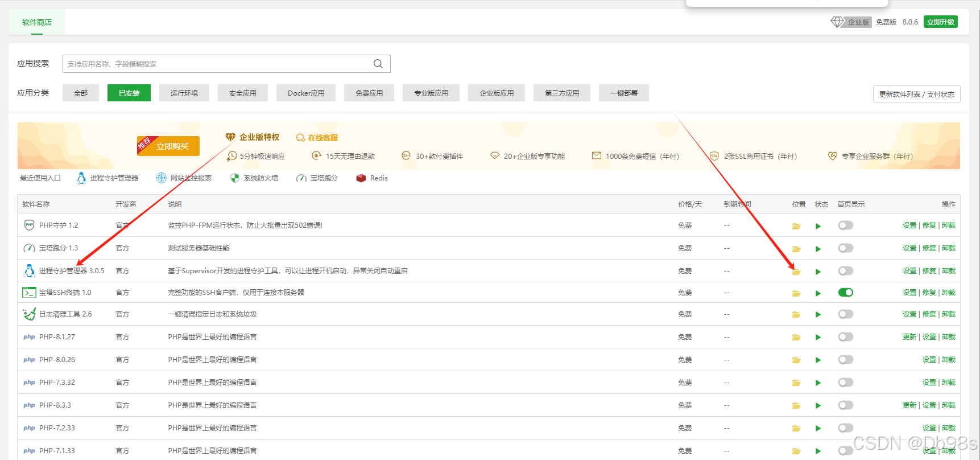980x460 pixels.
Task: Toggle homepage display for PHP守护 1.2
Action: [846, 225]
